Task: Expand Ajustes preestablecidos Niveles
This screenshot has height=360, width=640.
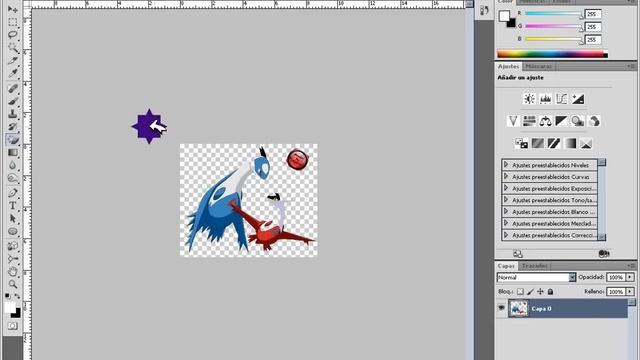Action: tap(506, 164)
